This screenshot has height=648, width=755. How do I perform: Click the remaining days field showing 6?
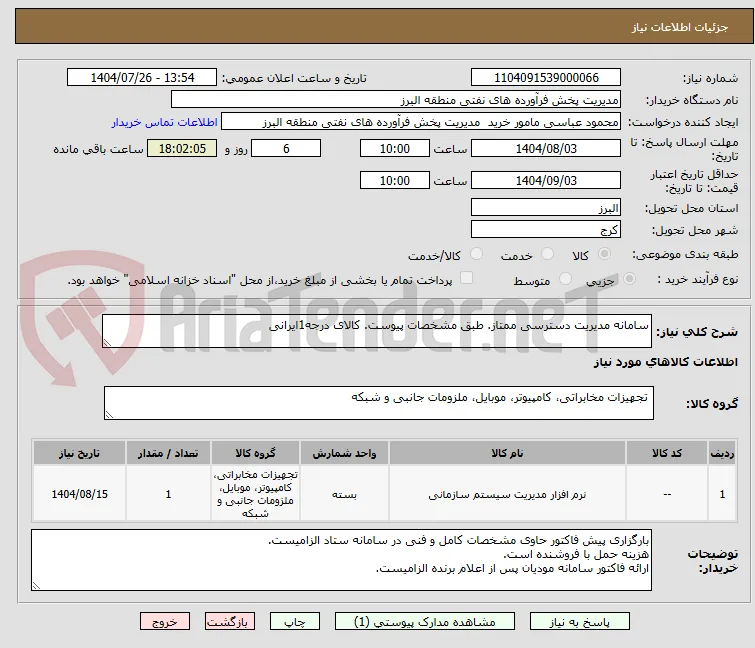coord(286,148)
